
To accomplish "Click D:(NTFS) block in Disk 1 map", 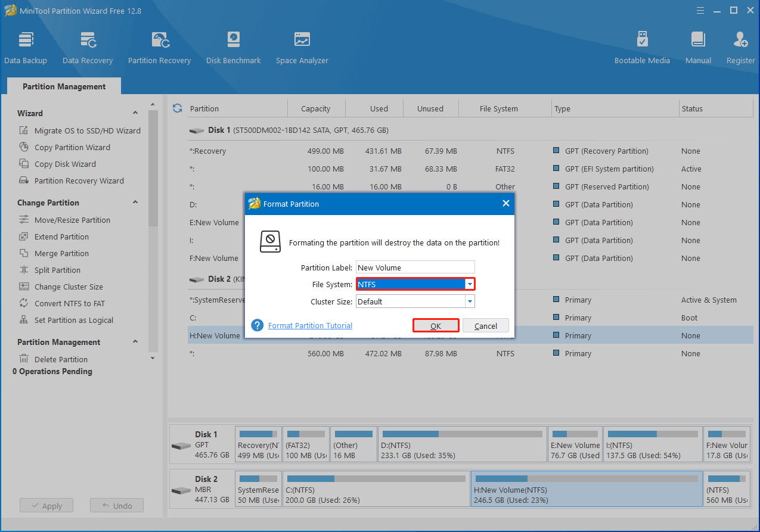I will pos(462,444).
